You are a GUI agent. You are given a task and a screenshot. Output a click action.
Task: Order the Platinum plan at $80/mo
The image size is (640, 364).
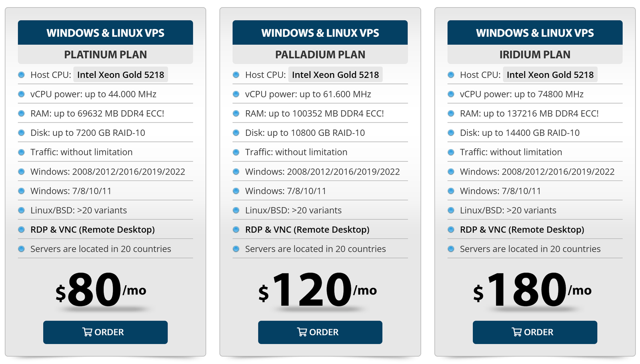(105, 332)
